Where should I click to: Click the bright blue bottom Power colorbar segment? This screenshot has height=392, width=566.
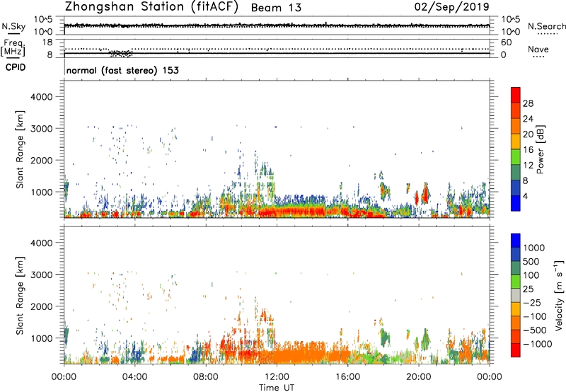516,203
